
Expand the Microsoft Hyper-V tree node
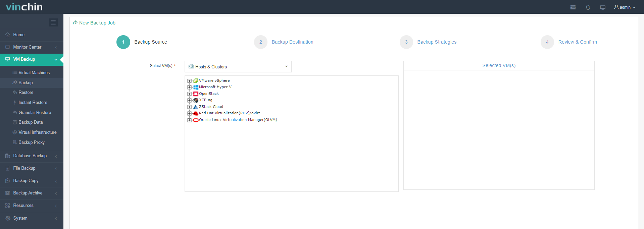(x=189, y=87)
